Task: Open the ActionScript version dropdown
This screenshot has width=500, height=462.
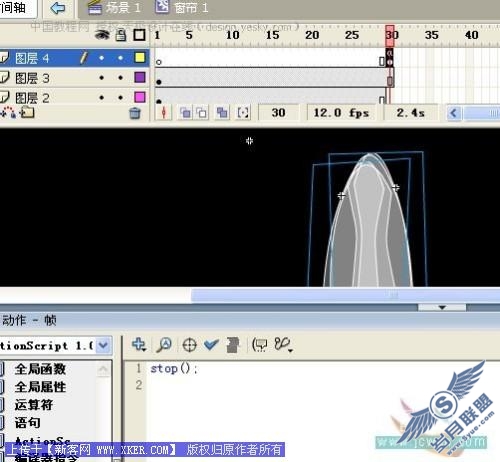Action: coord(103,345)
